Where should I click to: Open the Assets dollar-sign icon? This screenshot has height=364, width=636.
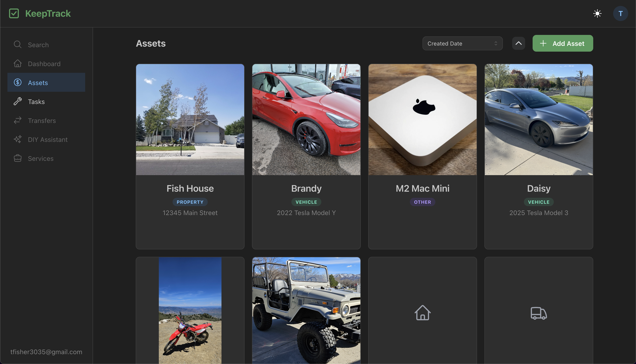(17, 82)
